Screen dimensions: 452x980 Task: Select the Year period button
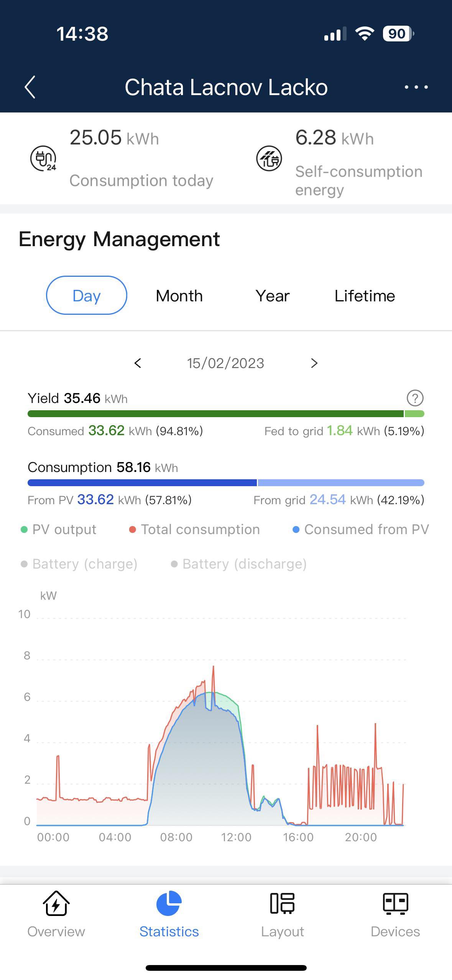(x=272, y=296)
